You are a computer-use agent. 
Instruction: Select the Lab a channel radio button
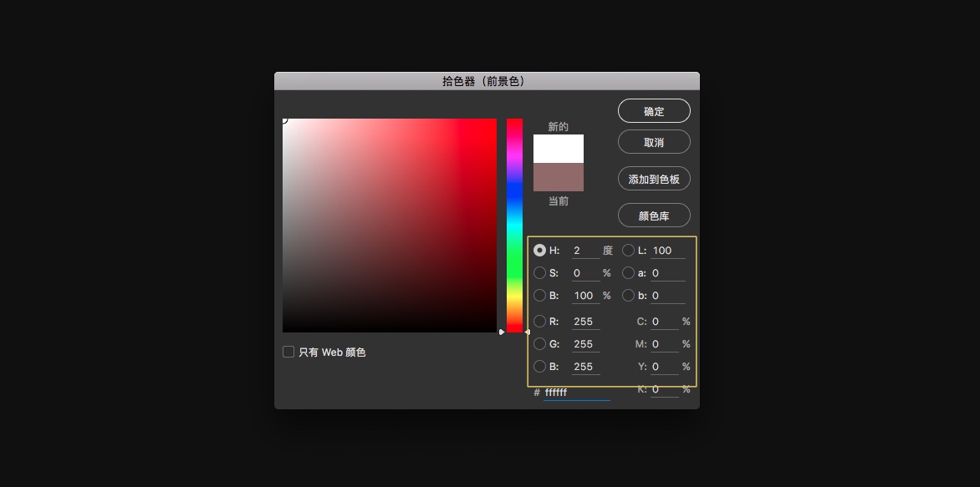pyautogui.click(x=628, y=273)
